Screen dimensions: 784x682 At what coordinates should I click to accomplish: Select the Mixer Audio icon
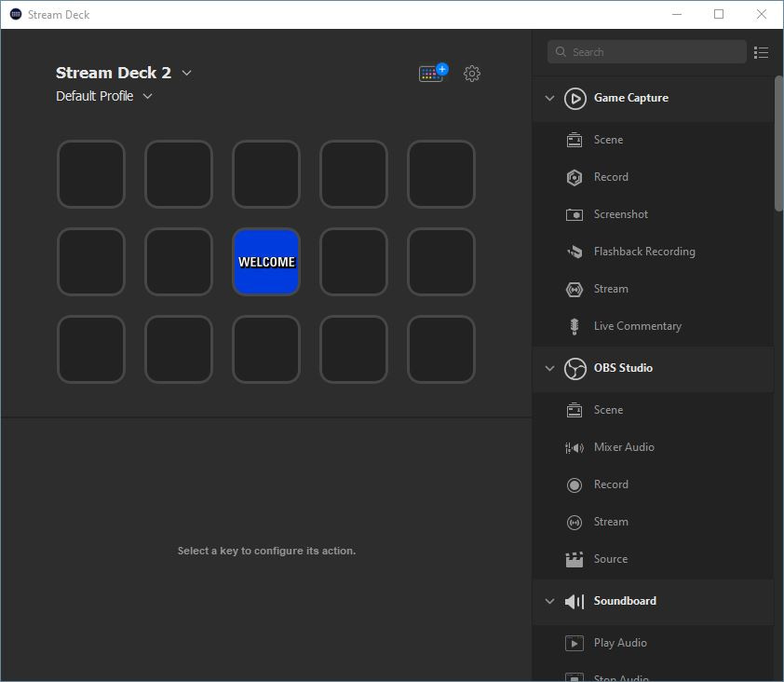point(574,447)
